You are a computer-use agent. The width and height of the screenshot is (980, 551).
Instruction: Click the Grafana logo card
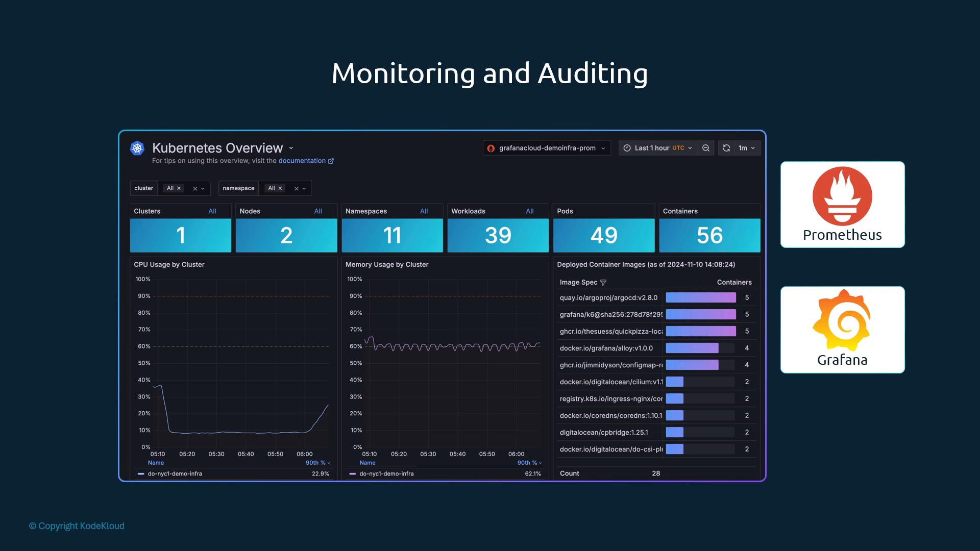(x=842, y=330)
